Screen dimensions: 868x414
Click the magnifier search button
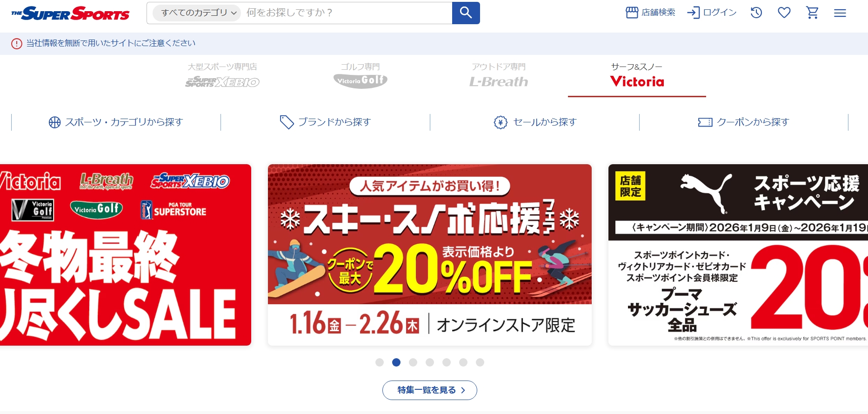click(466, 13)
